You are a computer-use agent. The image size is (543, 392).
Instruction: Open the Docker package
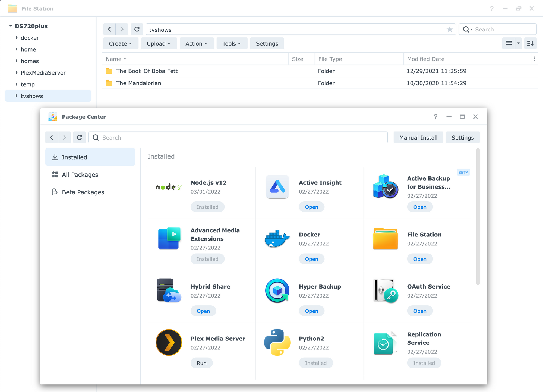click(311, 259)
